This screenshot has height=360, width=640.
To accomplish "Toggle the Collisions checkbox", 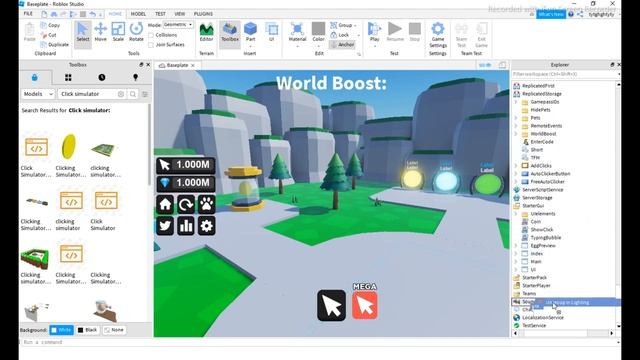I will tap(151, 35).
